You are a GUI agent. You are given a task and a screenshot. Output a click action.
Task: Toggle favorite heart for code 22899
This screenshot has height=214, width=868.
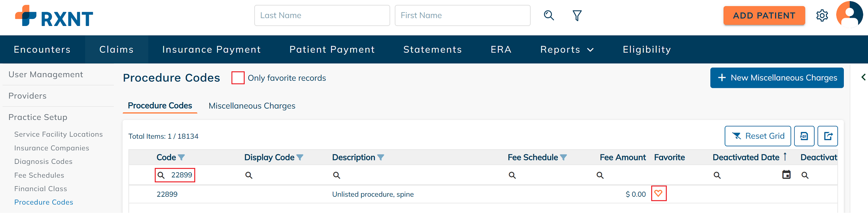pos(658,194)
